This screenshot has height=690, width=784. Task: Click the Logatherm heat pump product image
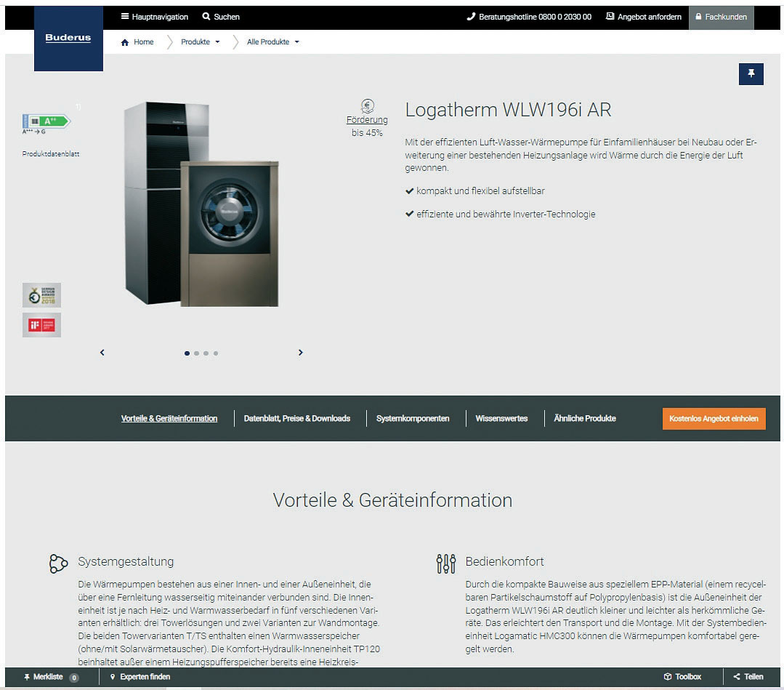[201, 204]
